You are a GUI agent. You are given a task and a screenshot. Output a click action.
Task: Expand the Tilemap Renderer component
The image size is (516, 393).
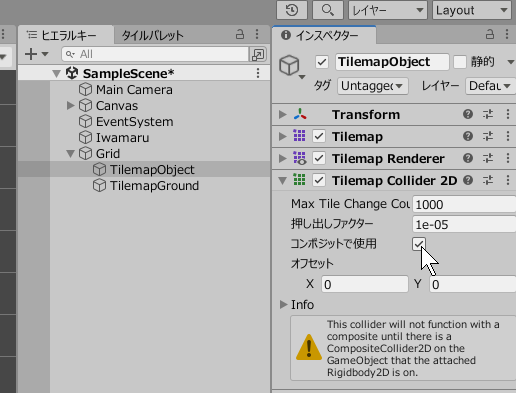[x=282, y=158]
